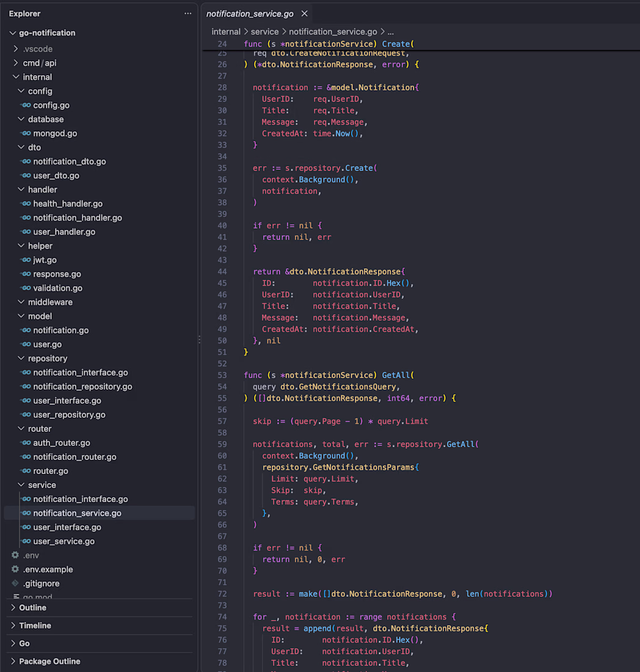Image resolution: width=640 pixels, height=672 pixels.
Task: Click Go icon beside user_service.go
Action: point(26,541)
